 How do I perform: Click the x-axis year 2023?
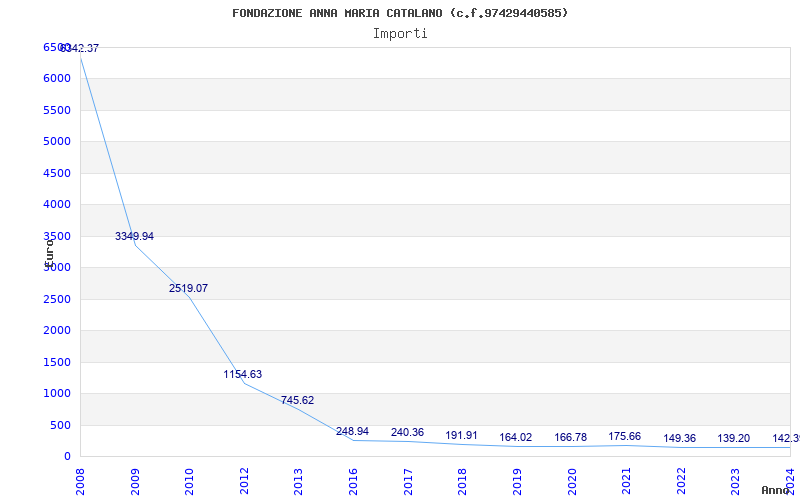coord(735,482)
